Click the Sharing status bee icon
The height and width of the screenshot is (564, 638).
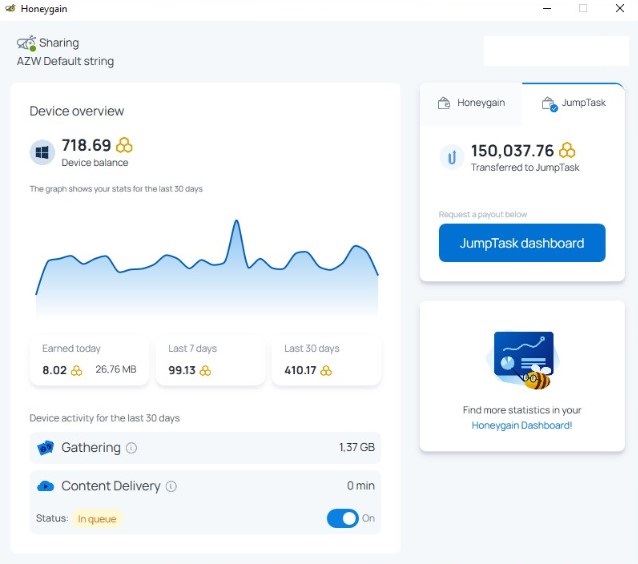pos(26,43)
